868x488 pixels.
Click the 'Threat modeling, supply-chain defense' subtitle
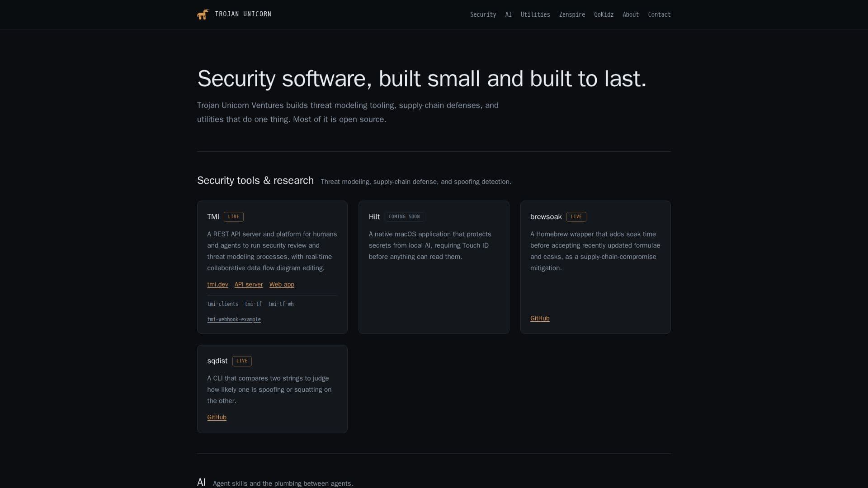[416, 182]
